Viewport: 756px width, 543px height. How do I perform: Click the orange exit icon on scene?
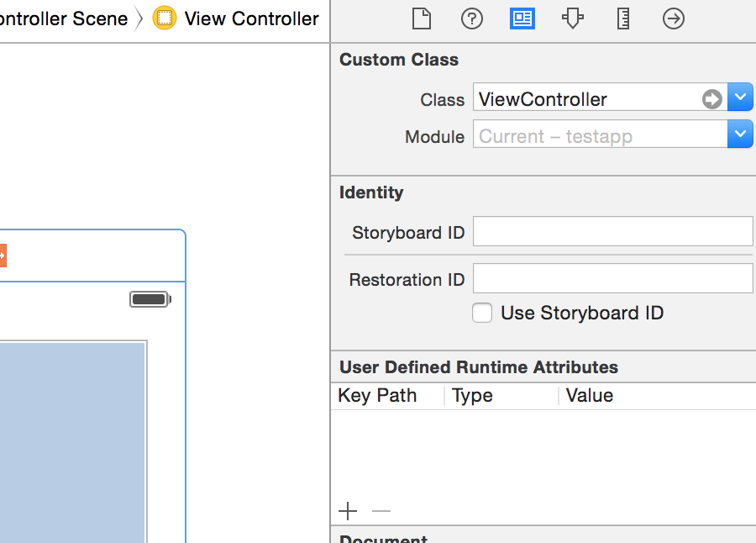pyautogui.click(x=3, y=256)
